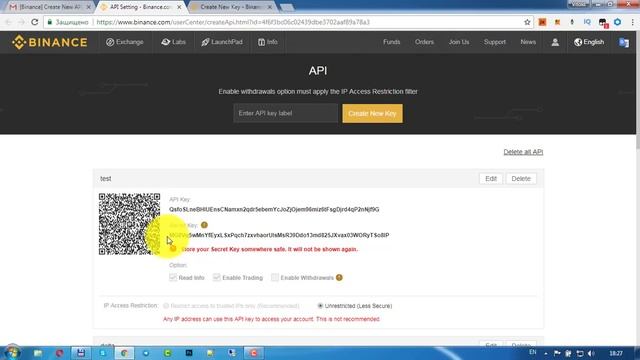Close the API Setting browser tab
The width and height of the screenshot is (640, 360).
click(x=179, y=7)
